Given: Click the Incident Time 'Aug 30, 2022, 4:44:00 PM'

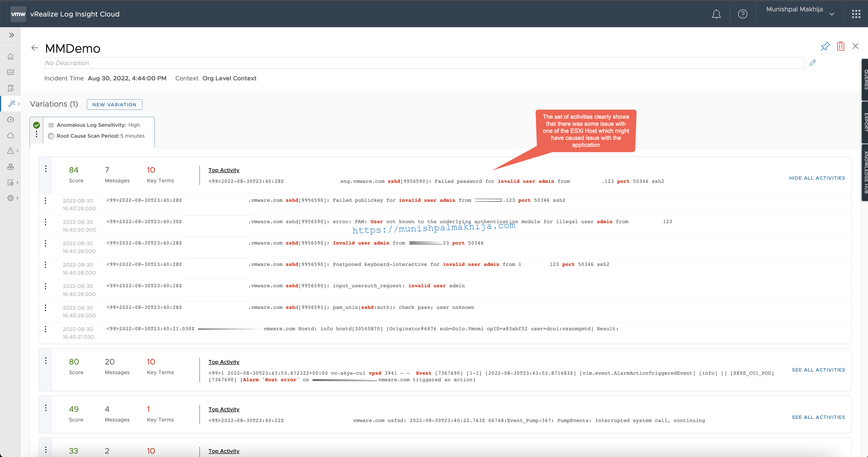Looking at the screenshot, I should 127,78.
